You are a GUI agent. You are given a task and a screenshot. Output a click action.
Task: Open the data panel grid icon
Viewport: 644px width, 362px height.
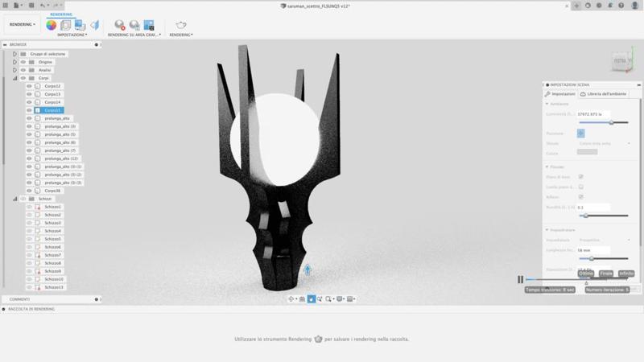coord(6,6)
